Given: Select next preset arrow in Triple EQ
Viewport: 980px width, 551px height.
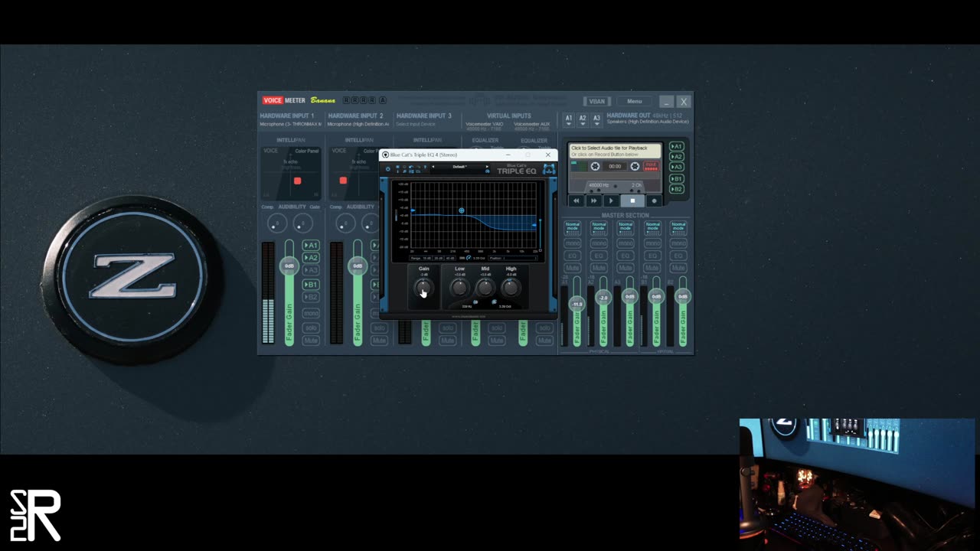Looking at the screenshot, I should 487,167.
